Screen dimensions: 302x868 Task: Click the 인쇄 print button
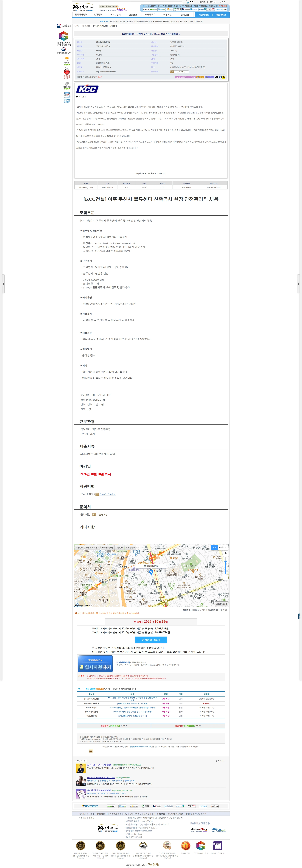200,77
